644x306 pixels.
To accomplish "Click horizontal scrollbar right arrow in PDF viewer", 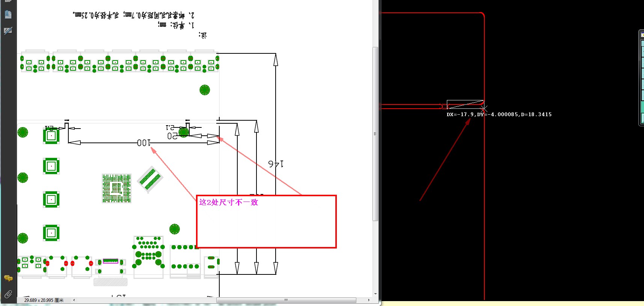I will [x=369, y=300].
